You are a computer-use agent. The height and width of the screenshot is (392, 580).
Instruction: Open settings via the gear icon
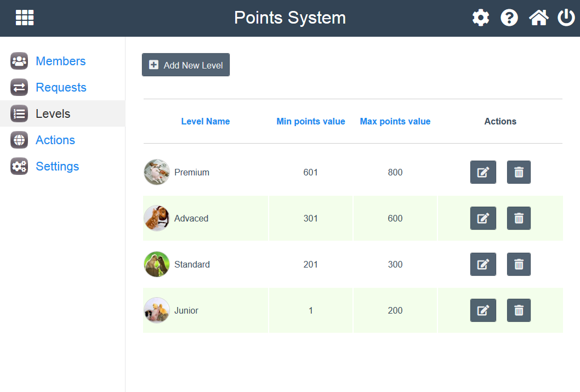coord(481,18)
